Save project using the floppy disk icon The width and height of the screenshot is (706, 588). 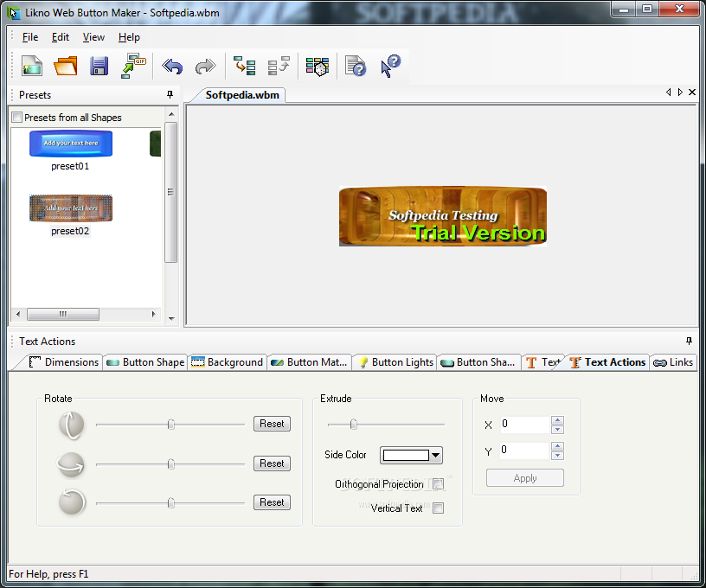click(99, 66)
